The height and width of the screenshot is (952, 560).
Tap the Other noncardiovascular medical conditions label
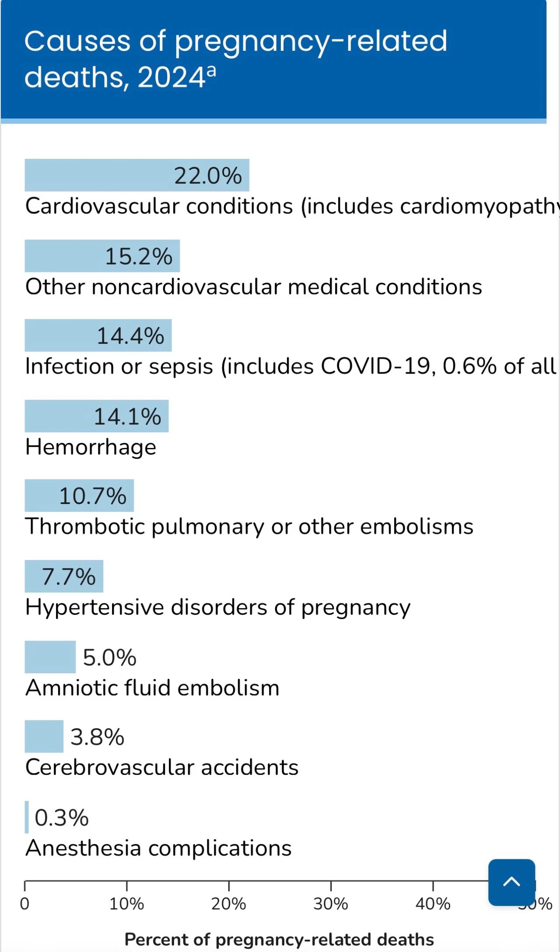[x=254, y=287]
